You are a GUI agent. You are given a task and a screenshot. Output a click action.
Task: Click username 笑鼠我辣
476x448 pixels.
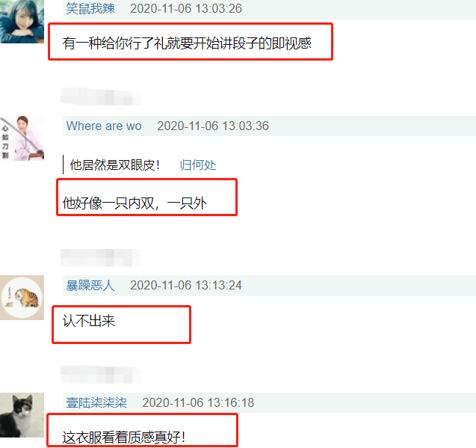click(90, 8)
